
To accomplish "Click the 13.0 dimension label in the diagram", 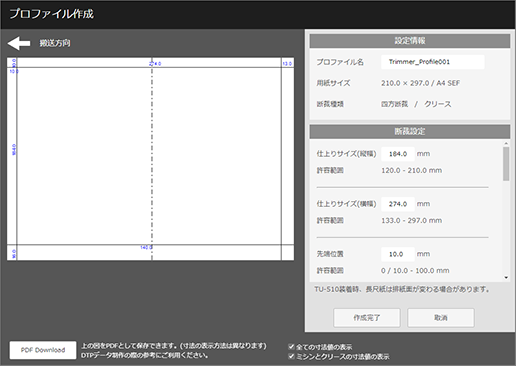I will tap(287, 63).
